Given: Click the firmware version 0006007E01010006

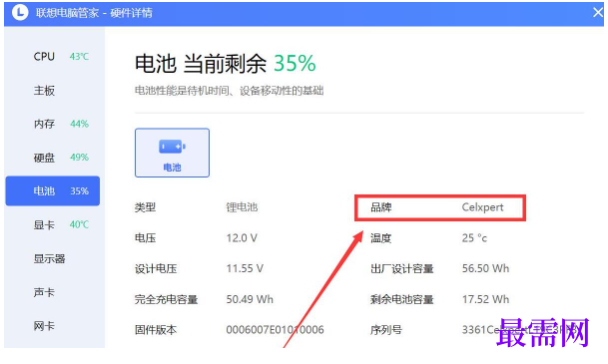Looking at the screenshot, I should click(x=275, y=330).
